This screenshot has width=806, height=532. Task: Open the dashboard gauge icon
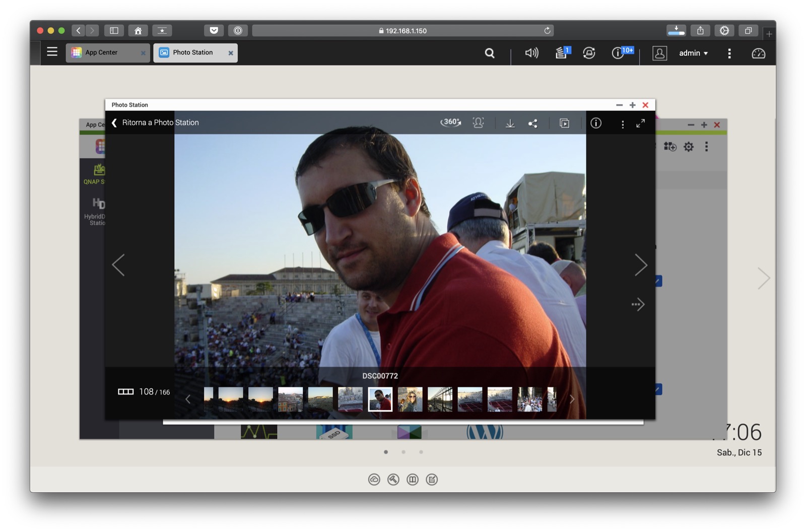click(758, 53)
